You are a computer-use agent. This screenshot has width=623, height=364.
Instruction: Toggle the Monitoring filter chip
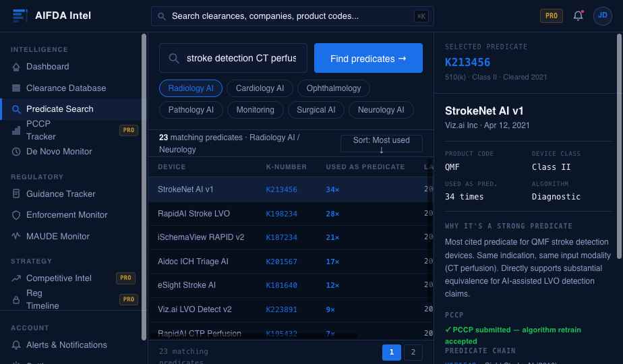pos(255,110)
